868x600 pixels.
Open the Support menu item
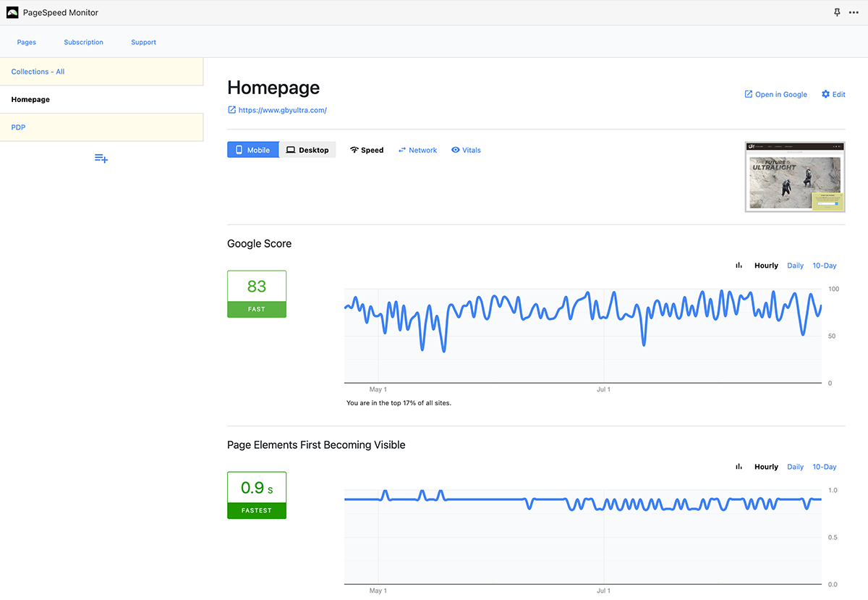[143, 42]
